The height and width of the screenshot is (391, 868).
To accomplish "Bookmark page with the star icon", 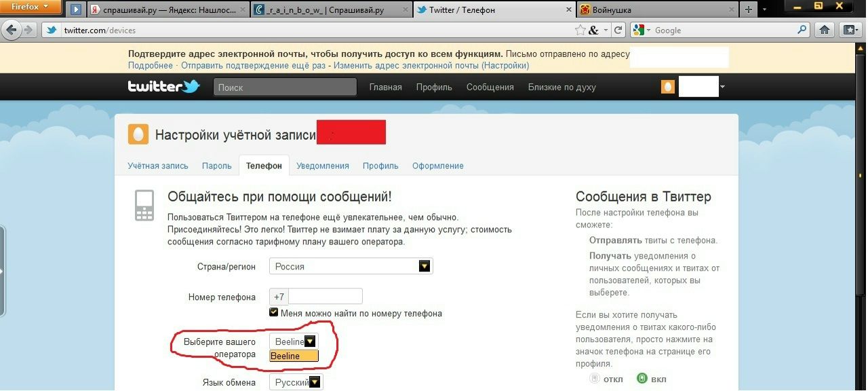I will click(x=580, y=30).
